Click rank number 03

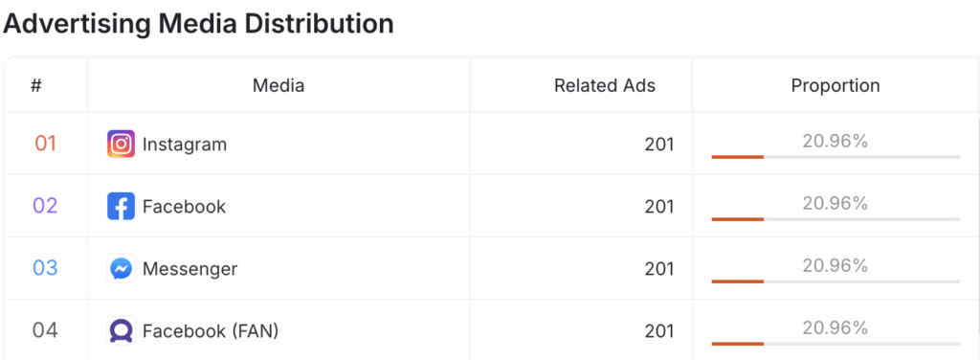click(x=45, y=268)
